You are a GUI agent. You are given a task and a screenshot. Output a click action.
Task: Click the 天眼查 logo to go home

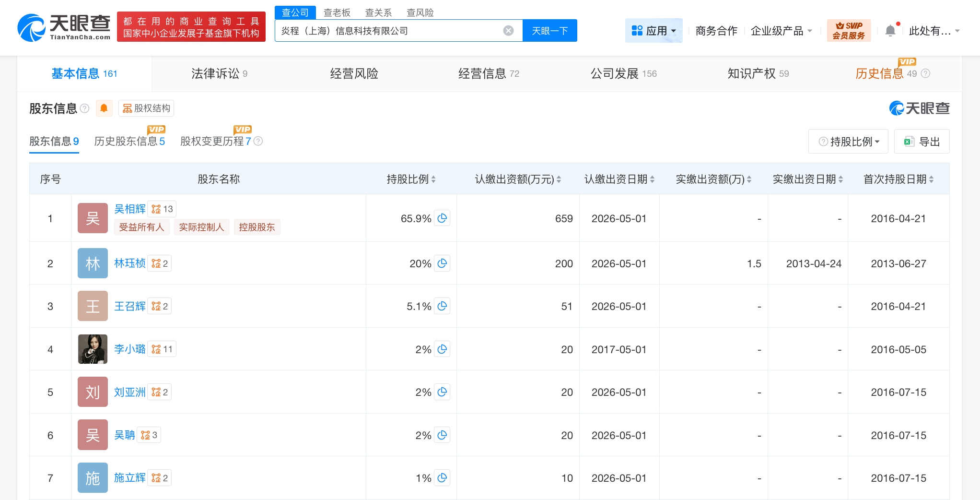click(x=64, y=28)
